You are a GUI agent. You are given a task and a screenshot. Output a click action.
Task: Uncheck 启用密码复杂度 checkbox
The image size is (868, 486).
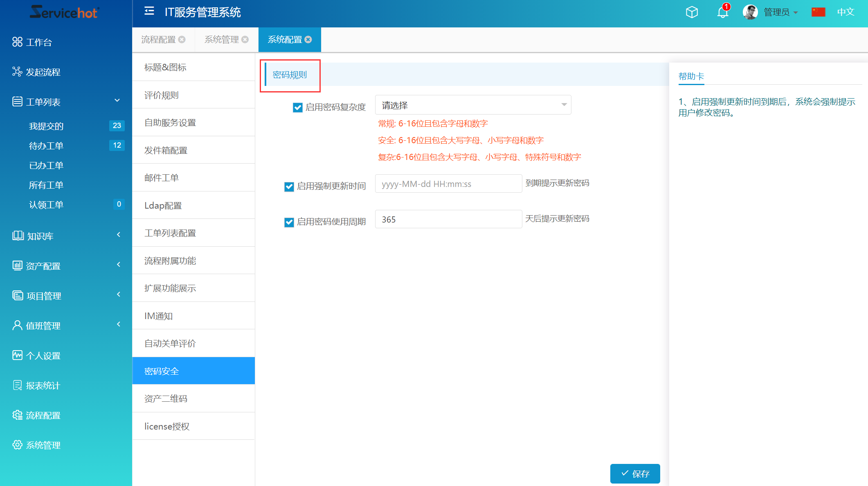tap(298, 107)
